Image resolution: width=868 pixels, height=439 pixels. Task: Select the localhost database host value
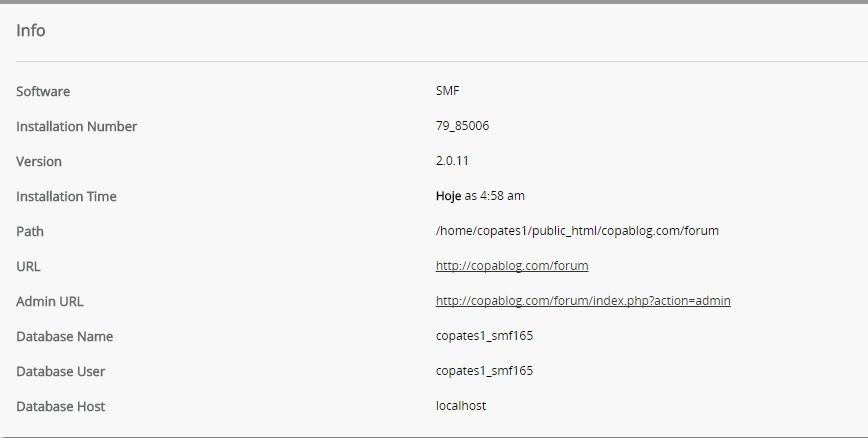pyautogui.click(x=461, y=406)
